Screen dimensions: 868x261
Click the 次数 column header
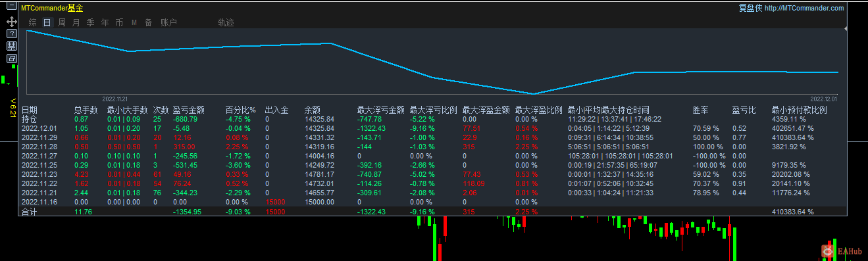click(161, 110)
